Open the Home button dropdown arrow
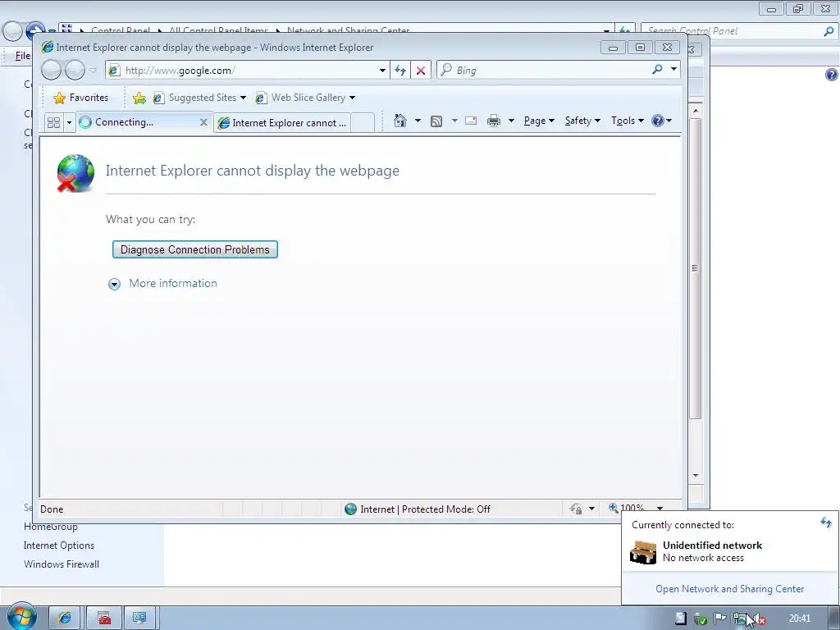The width and height of the screenshot is (840, 630). coord(418,121)
